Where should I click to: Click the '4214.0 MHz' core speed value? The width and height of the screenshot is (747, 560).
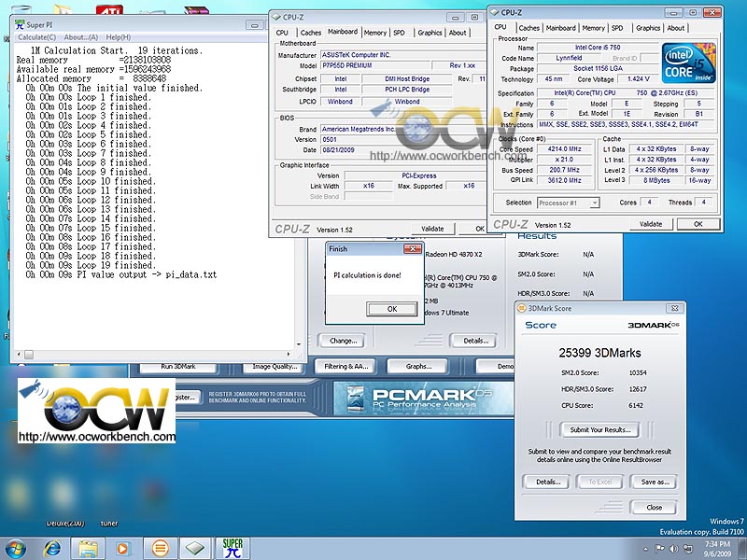(565, 149)
